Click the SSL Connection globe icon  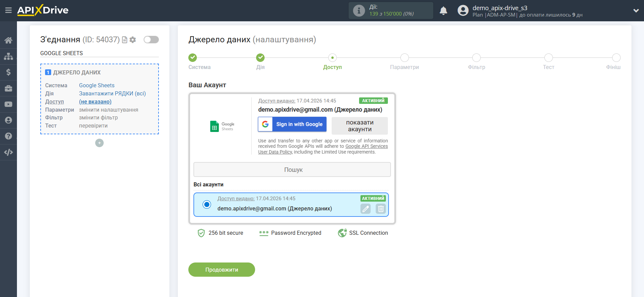(342, 233)
